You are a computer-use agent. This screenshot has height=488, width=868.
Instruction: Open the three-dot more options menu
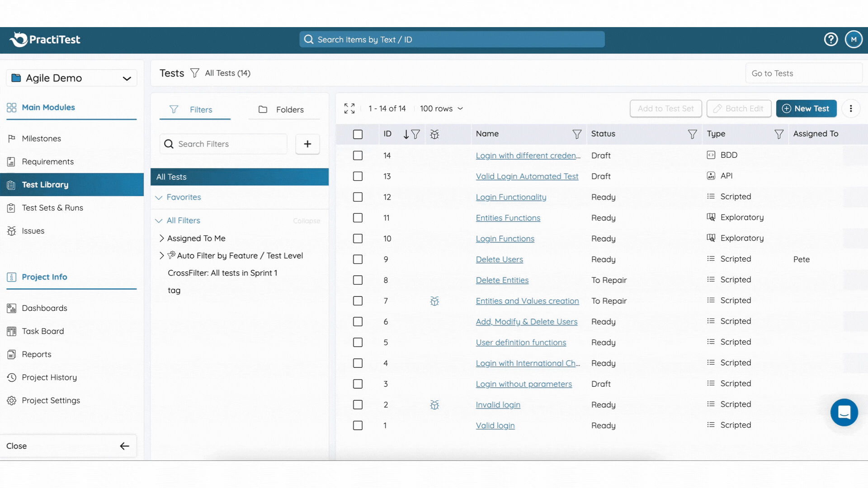tap(850, 108)
